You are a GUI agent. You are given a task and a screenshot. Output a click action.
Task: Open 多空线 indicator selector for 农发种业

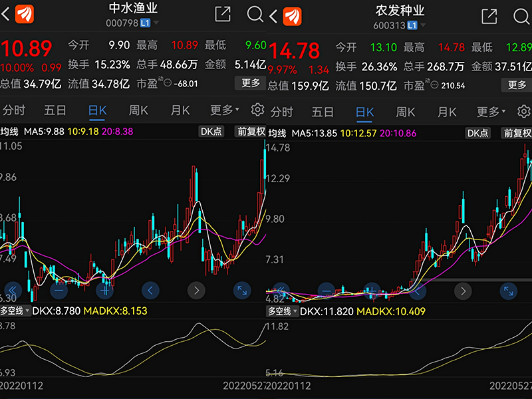(x=282, y=311)
